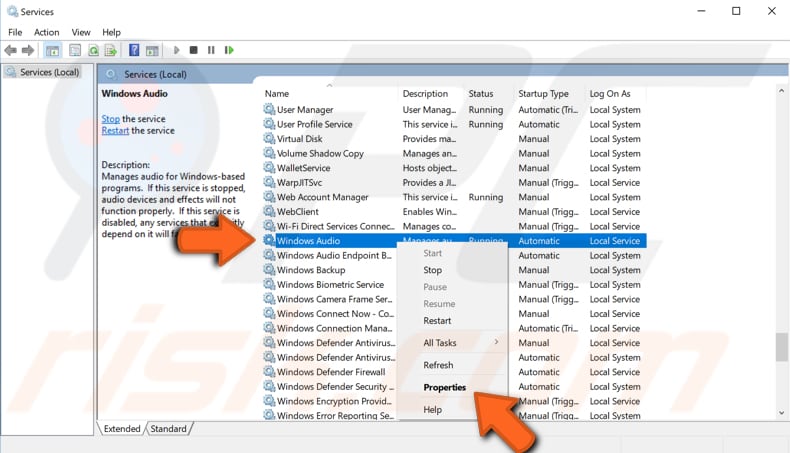The width and height of the screenshot is (790, 453).
Task: Click the vertical scrollbar thumb of the list
Action: [x=781, y=347]
